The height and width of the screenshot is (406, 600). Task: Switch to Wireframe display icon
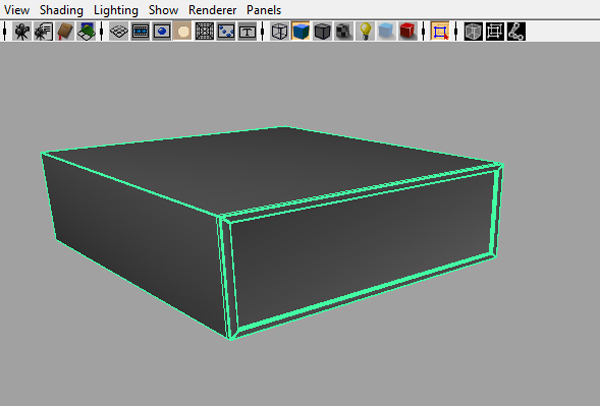279,31
